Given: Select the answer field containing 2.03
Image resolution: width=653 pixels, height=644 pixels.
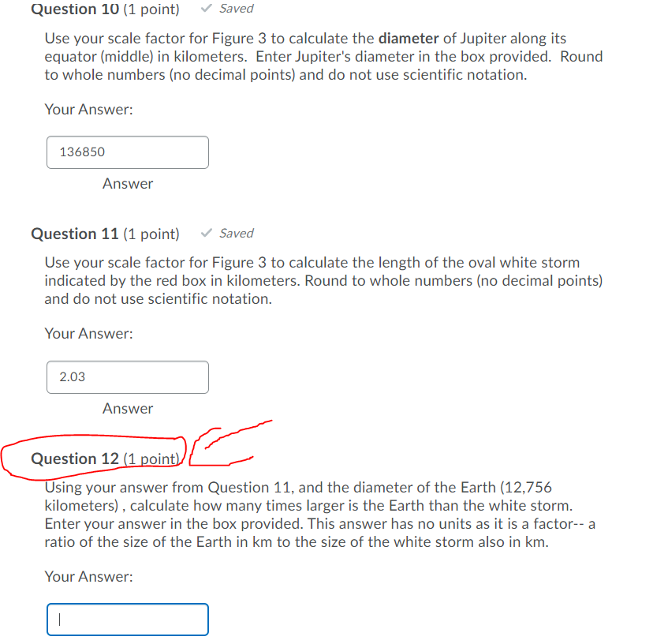Looking at the screenshot, I should 127,376.
